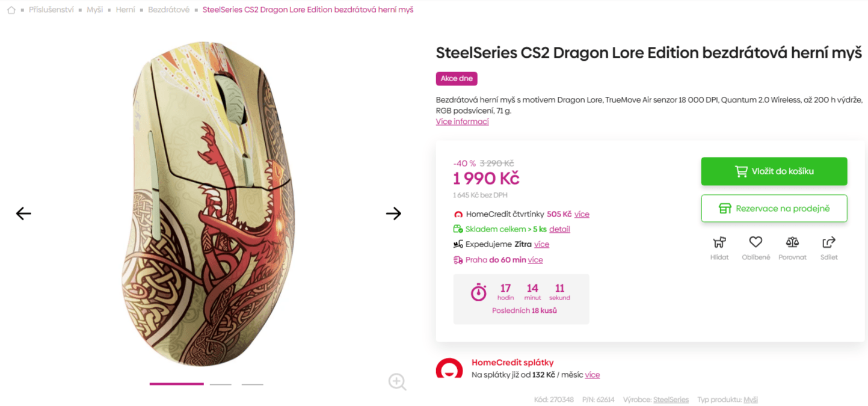
Task: Click the round HomeCredit logo
Action: click(x=449, y=366)
